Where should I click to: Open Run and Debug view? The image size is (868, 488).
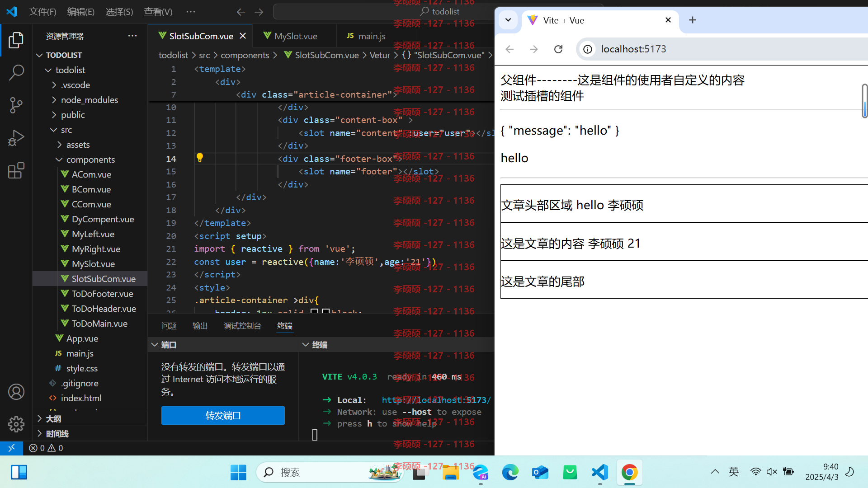tap(16, 138)
